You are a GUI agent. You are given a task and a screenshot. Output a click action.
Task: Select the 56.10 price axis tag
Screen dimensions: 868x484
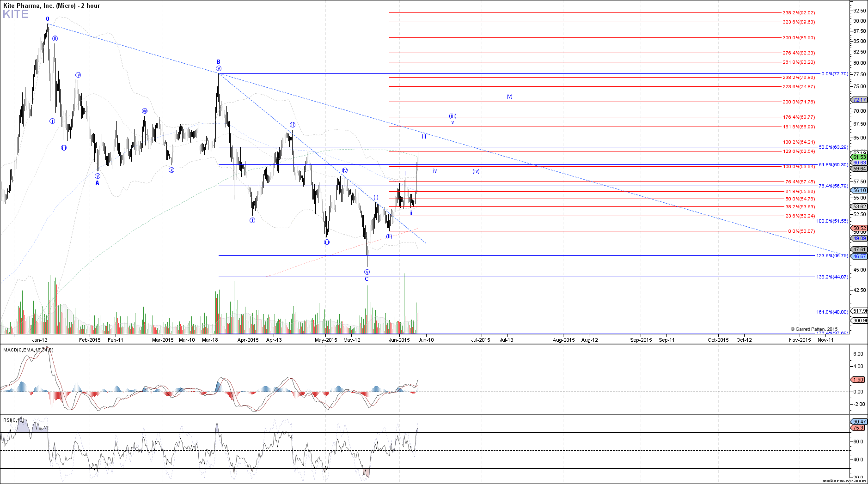click(859, 190)
